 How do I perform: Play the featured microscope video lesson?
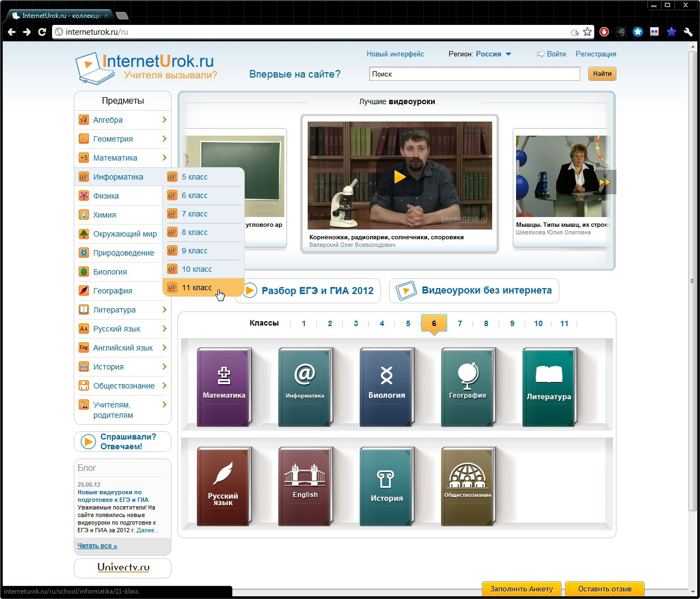coord(400,177)
